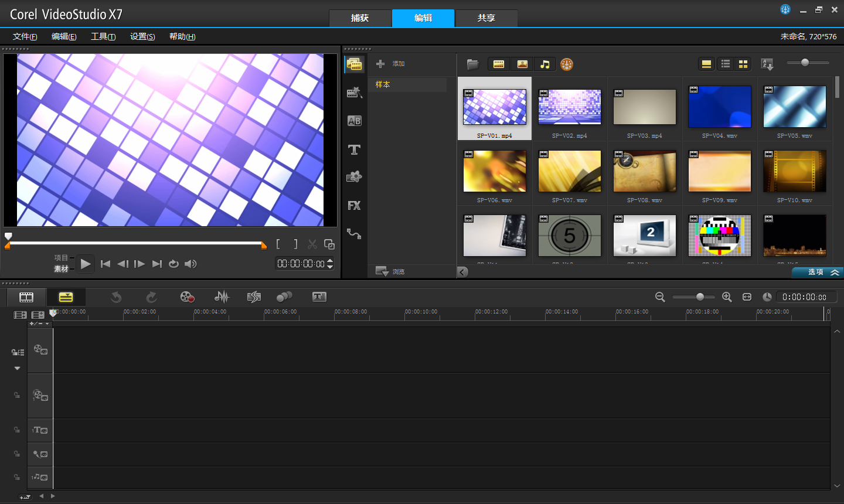Open the 工具(T) menu
Screen dimensions: 844x504
coord(103,36)
